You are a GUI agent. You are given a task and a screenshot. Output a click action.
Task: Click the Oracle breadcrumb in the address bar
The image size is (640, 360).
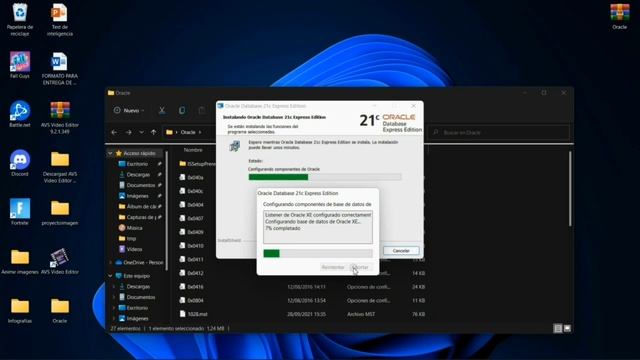click(x=188, y=132)
